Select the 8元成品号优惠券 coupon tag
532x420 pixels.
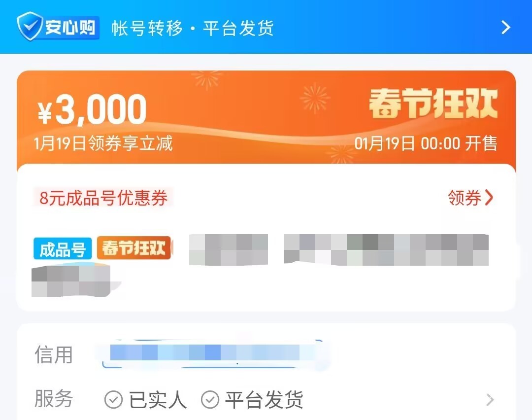(x=103, y=198)
